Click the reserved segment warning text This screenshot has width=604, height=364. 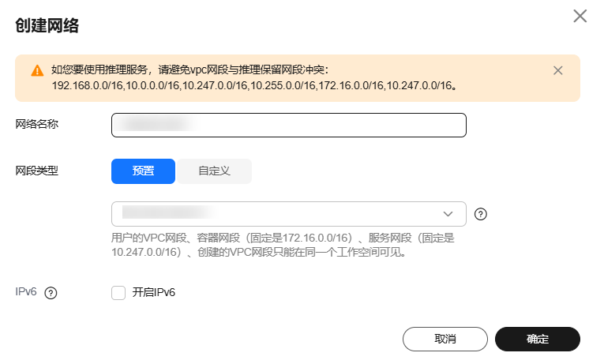(x=254, y=78)
